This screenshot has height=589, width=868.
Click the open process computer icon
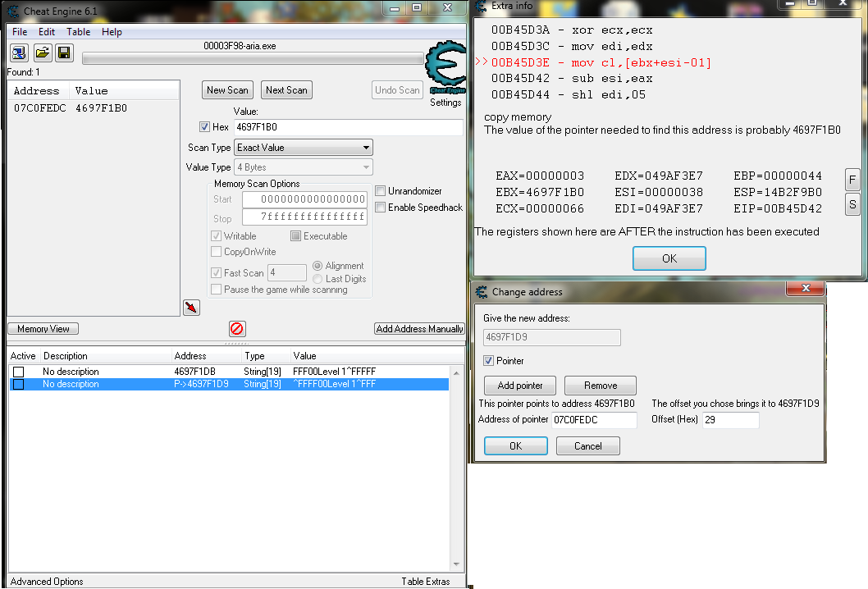[19, 53]
